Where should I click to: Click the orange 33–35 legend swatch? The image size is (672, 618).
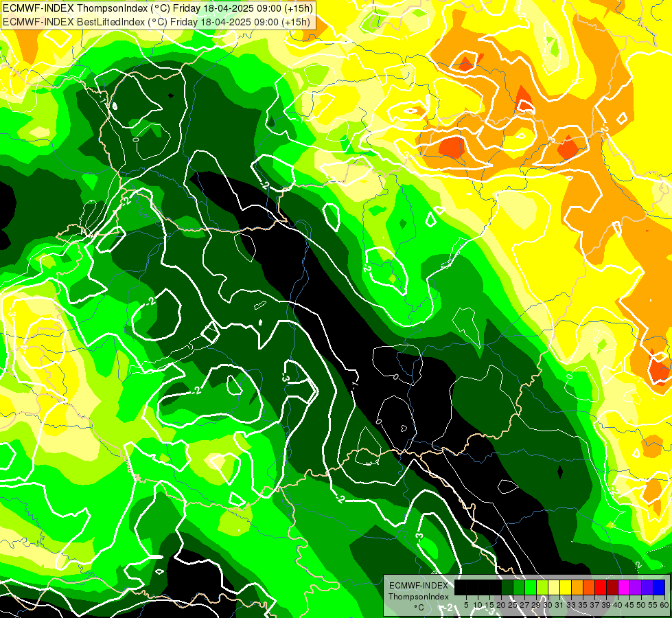pyautogui.click(x=577, y=587)
